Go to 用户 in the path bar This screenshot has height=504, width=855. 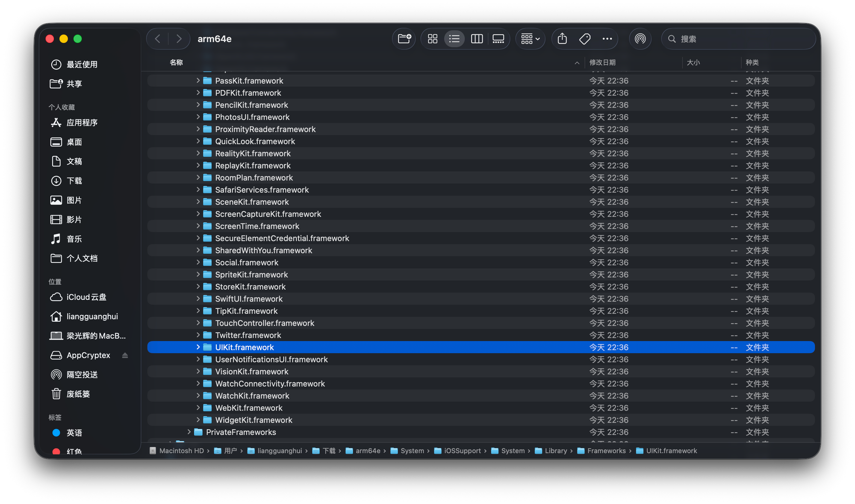pos(226,451)
